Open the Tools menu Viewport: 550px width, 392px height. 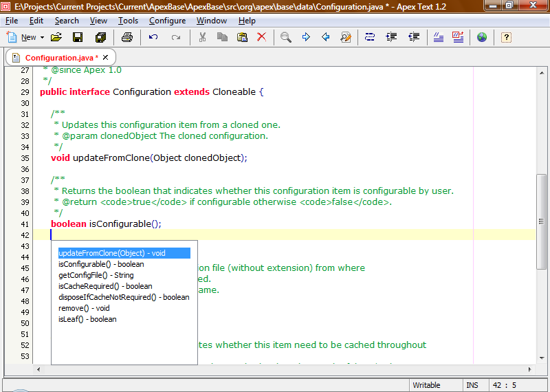[x=128, y=21]
